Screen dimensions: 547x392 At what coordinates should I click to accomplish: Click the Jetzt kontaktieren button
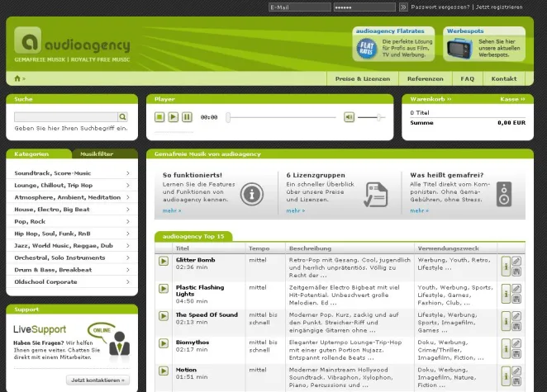[98, 380]
